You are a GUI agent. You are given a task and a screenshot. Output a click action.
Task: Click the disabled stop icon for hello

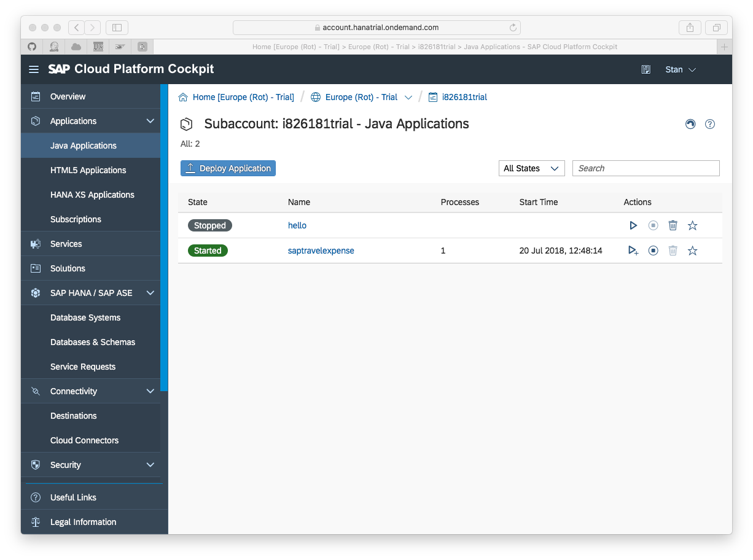653,225
